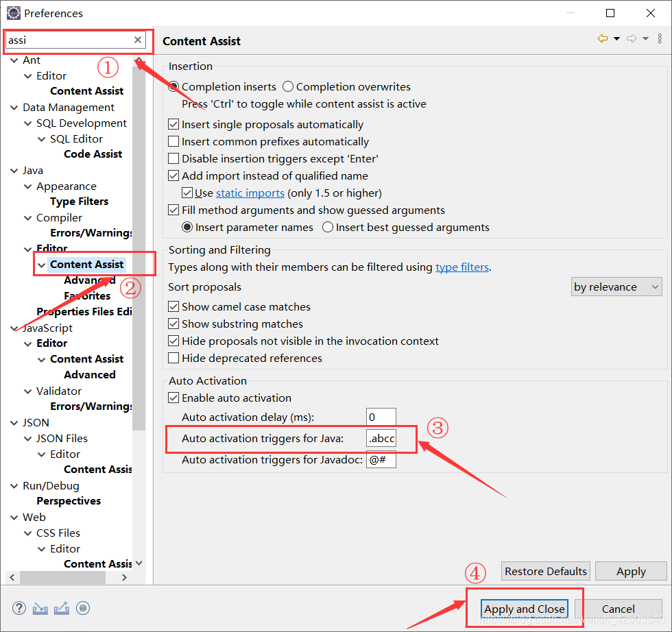Collapse the Java tree node

click(14, 171)
